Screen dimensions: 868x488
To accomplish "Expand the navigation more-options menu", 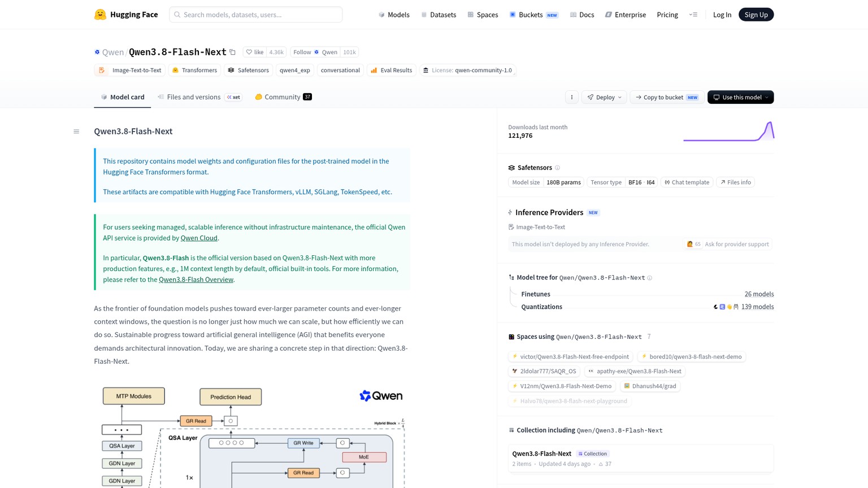I will (693, 15).
